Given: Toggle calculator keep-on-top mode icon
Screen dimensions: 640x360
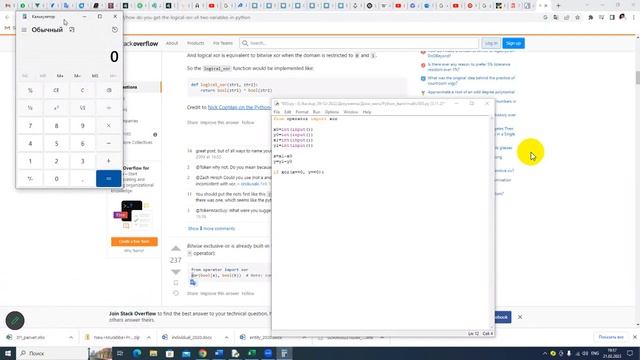Looking at the screenshot, I should tap(72, 30).
